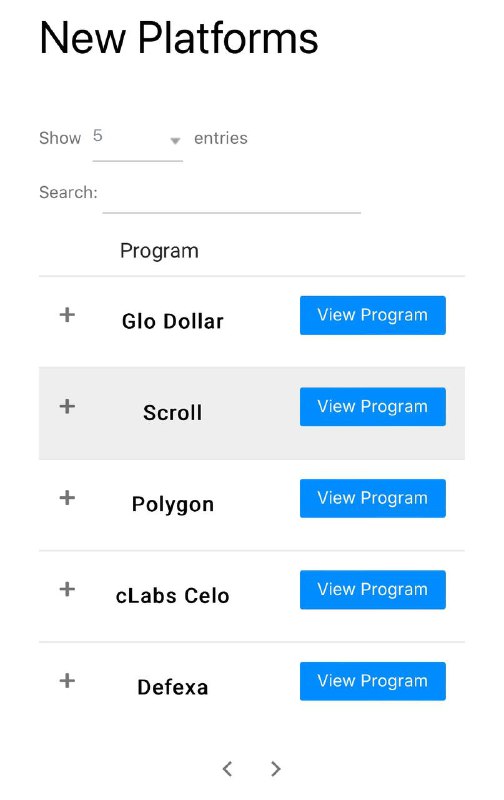Expand the Polygon row plus icon
Image resolution: width=504 pixels, height=800 pixels.
tap(67, 498)
